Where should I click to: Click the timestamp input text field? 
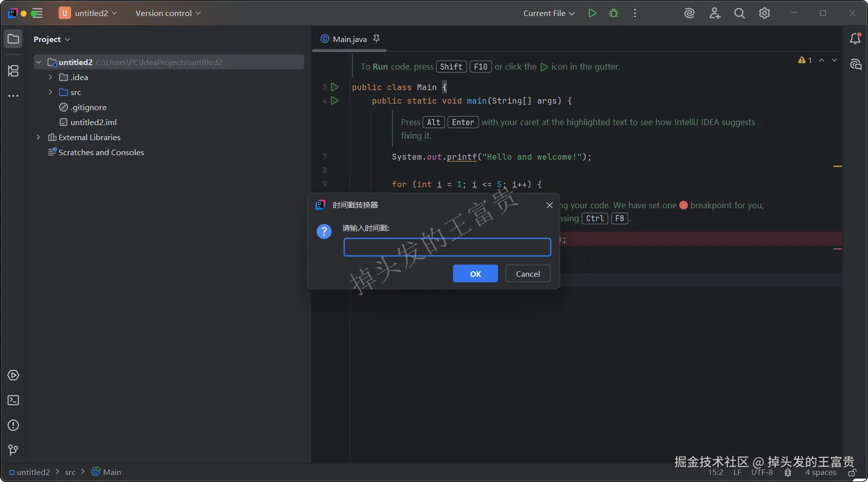[x=447, y=247]
